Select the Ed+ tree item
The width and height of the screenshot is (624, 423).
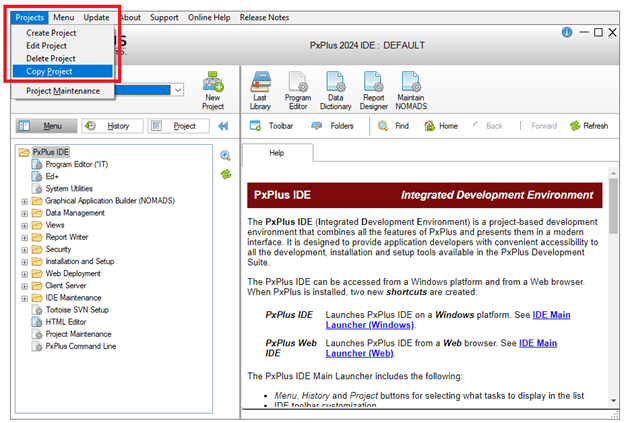coord(52,176)
